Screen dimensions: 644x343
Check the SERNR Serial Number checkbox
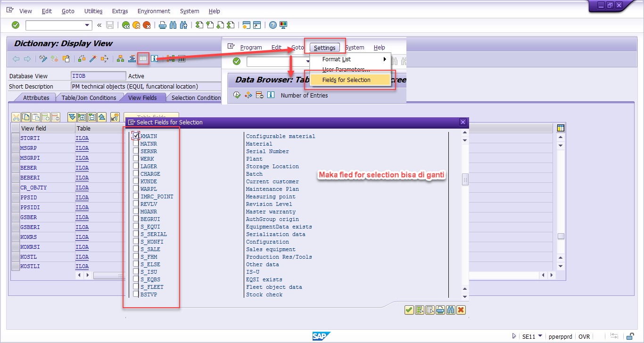[x=136, y=151]
